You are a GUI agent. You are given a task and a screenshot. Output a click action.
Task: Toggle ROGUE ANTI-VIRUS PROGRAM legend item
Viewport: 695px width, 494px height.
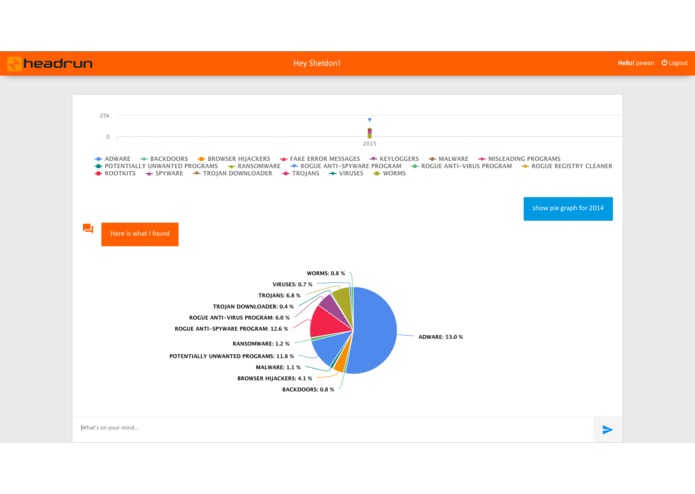461,166
